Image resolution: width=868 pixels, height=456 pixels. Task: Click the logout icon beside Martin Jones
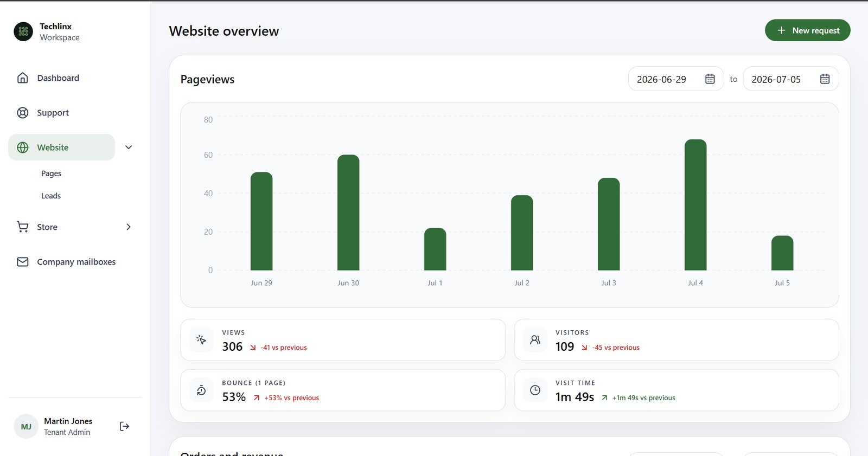click(124, 426)
